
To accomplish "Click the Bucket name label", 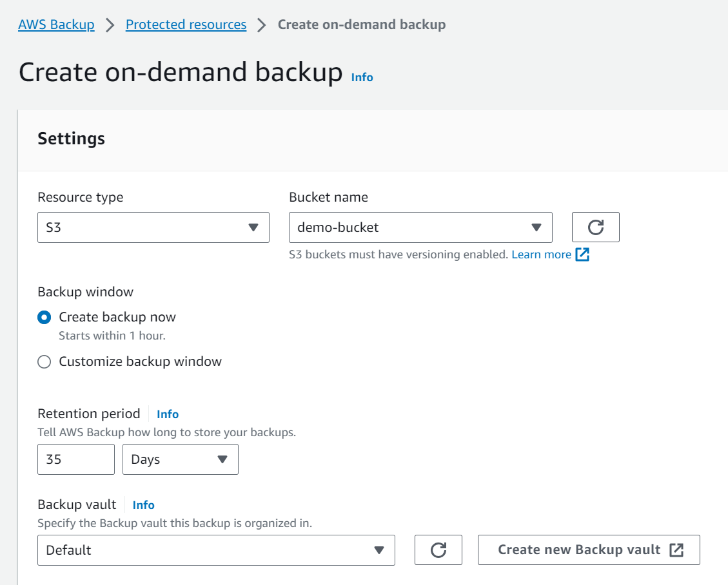I will tap(328, 197).
